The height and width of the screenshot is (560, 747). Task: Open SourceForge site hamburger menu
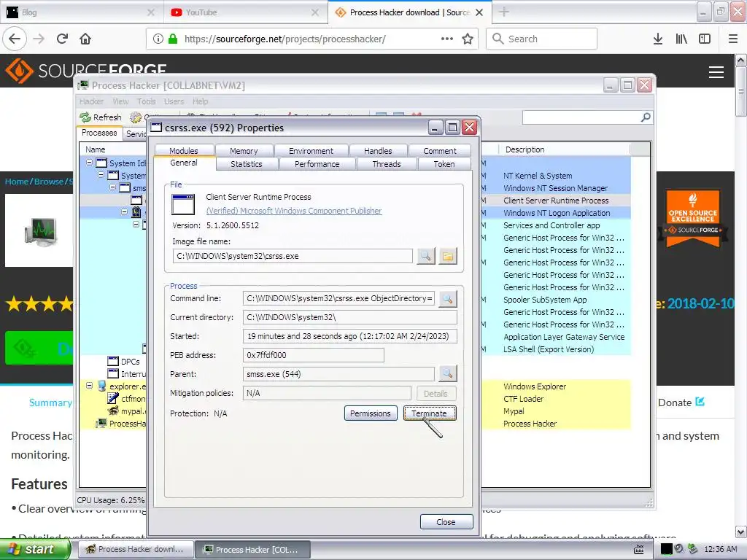click(716, 72)
